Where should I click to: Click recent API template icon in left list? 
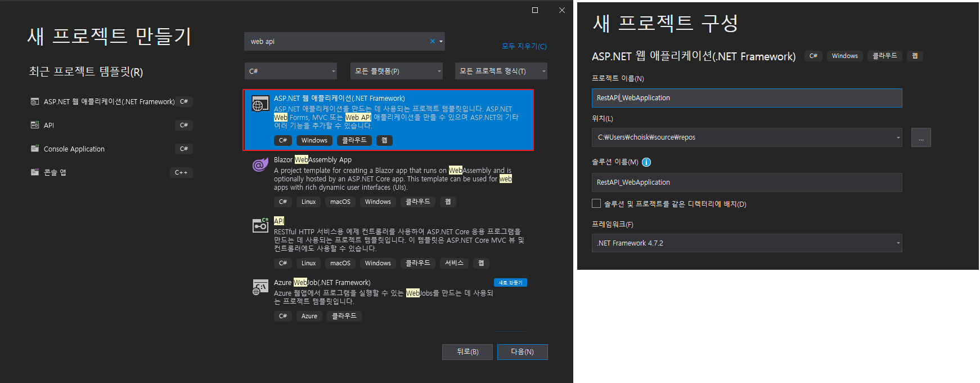[x=35, y=125]
